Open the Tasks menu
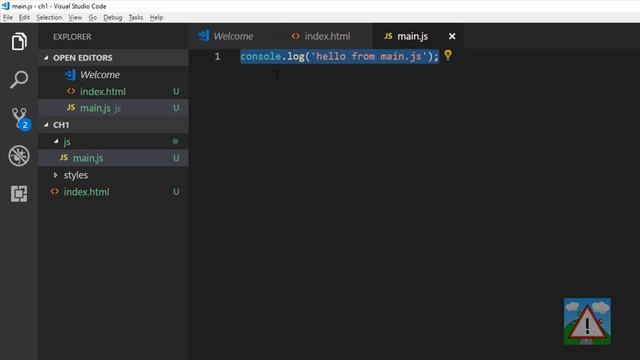Viewport: 640px width, 360px height. 136,17
